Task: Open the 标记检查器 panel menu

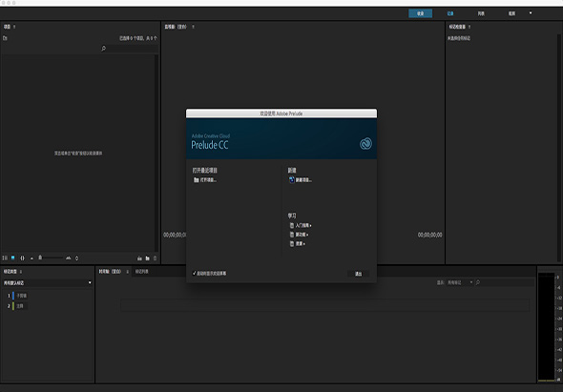Action: point(469,27)
